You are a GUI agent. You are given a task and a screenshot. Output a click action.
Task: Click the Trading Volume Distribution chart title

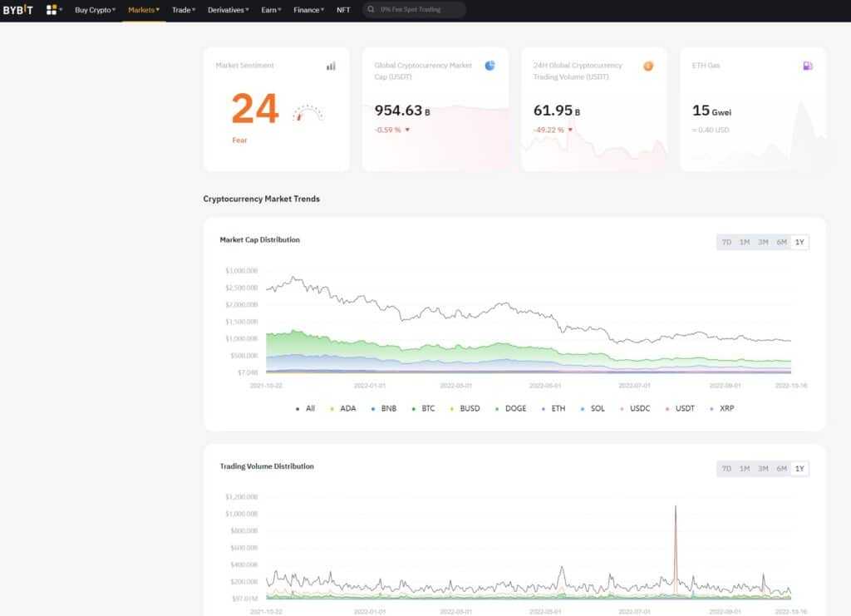tap(267, 466)
